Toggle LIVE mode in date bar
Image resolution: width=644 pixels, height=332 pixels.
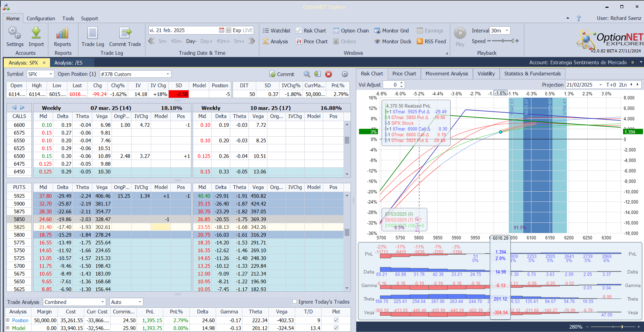(x=247, y=30)
